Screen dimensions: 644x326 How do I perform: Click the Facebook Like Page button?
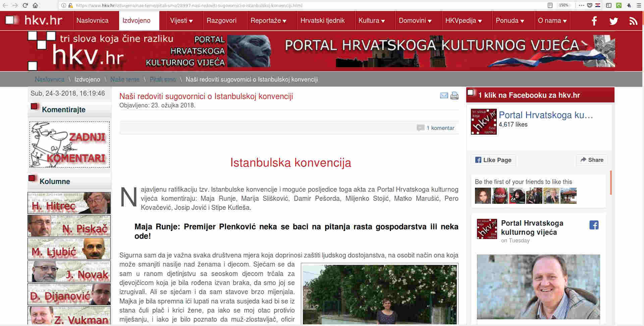click(493, 160)
